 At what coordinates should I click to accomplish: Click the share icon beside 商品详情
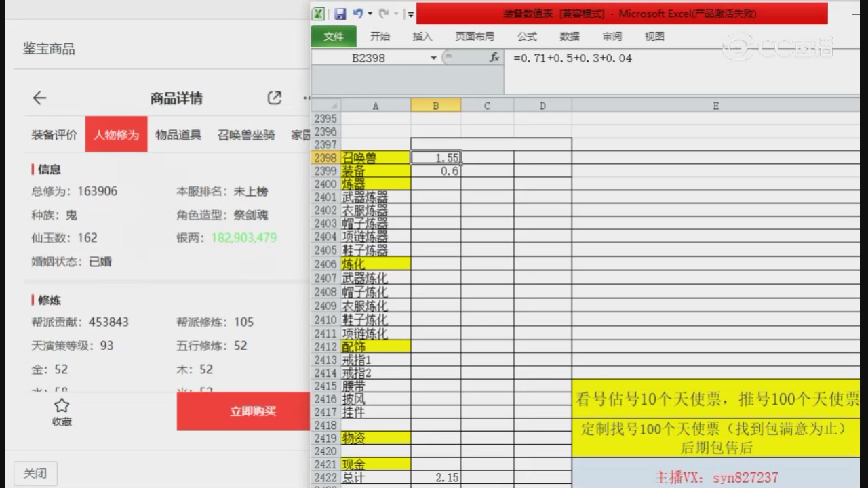274,98
